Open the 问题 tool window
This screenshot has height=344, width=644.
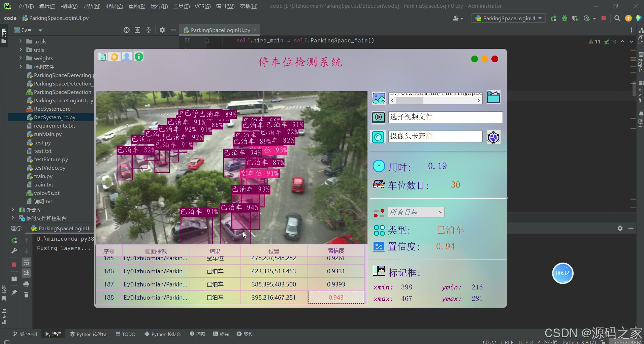point(198,334)
